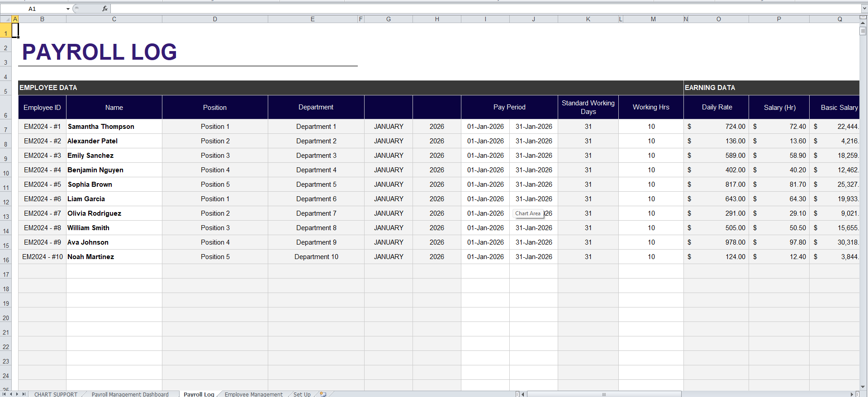Open the Name Box dropdown arrow
This screenshot has width=868, height=397.
pyautogui.click(x=68, y=9)
